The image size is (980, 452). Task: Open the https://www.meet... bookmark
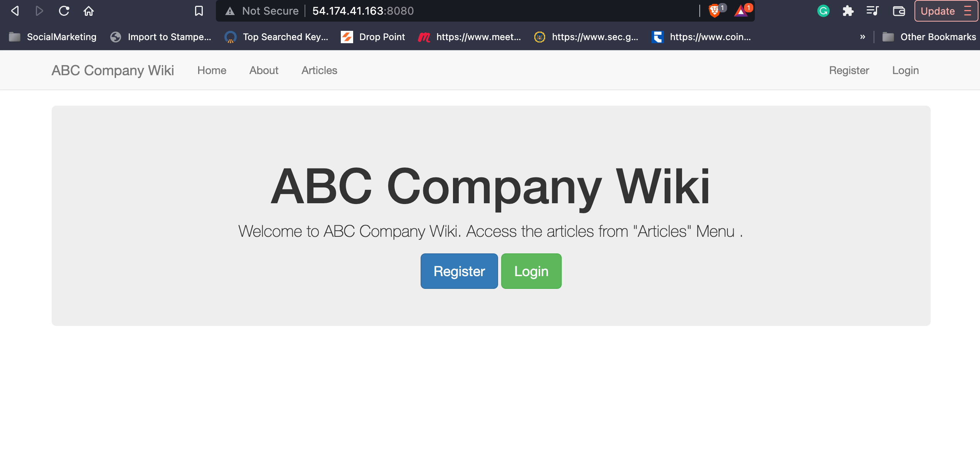point(469,37)
